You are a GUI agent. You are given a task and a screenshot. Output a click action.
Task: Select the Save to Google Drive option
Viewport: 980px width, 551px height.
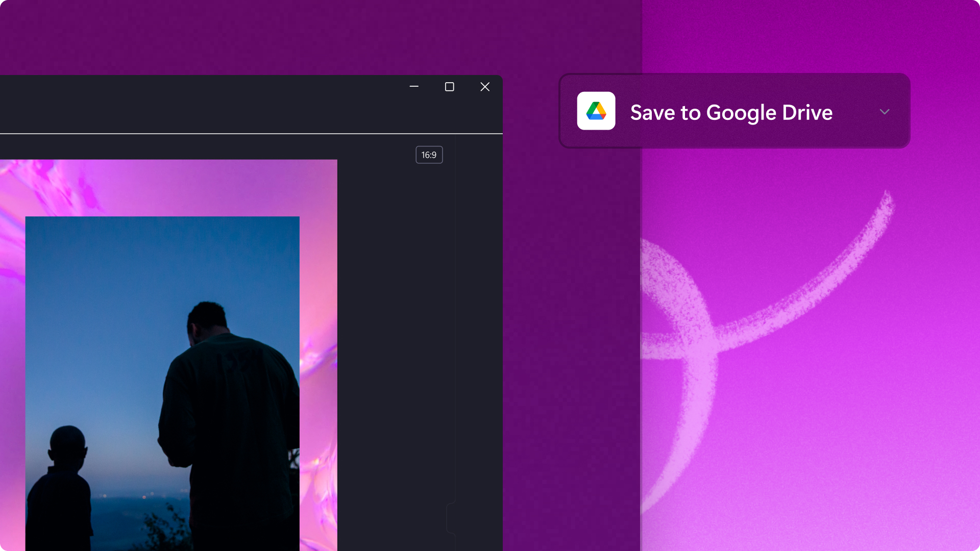click(x=731, y=112)
